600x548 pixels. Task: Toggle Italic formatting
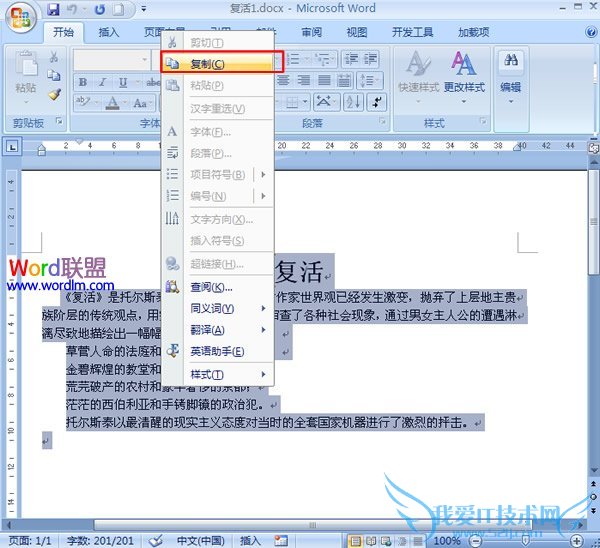[103, 82]
